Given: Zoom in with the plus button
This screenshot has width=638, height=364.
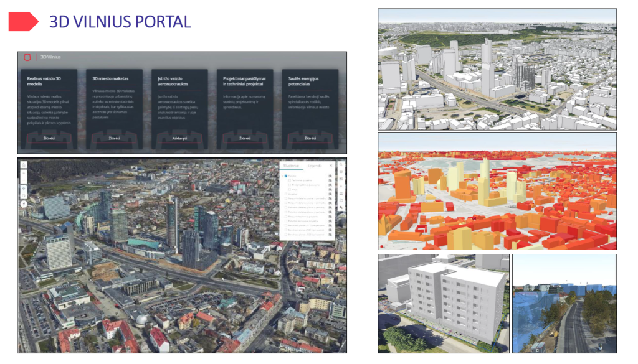Looking at the screenshot, I should [x=24, y=172].
